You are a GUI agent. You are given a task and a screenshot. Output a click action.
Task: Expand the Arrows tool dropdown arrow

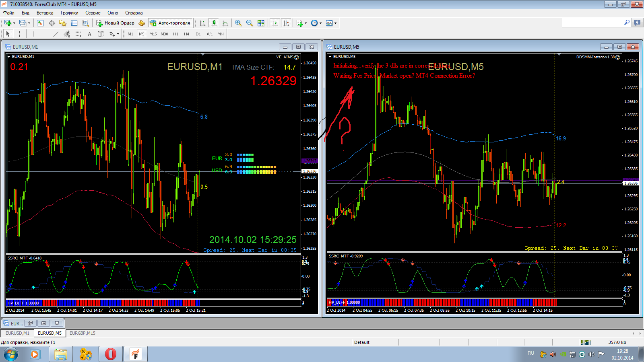[x=118, y=34]
